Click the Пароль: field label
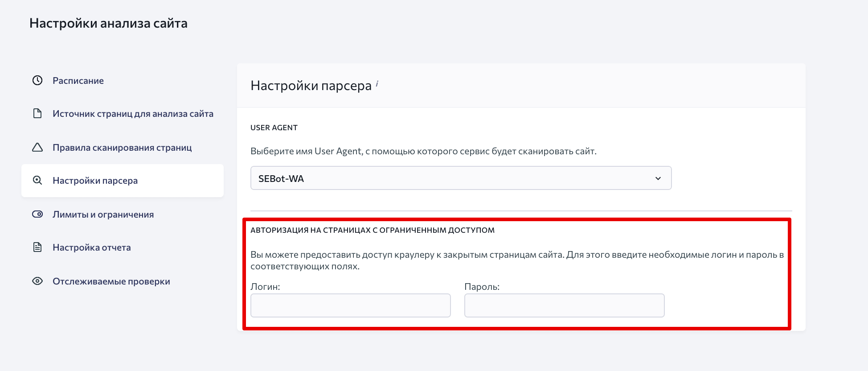Image resolution: width=868 pixels, height=371 pixels. [x=482, y=287]
